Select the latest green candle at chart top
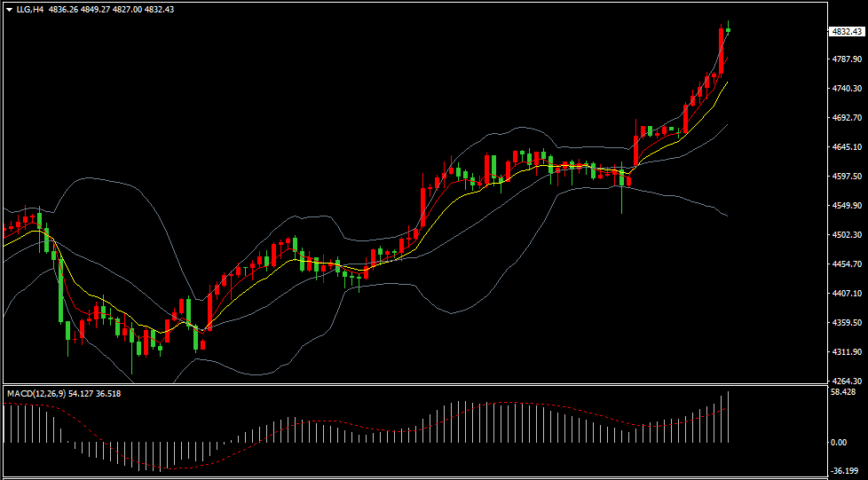Screen dimensions: 868x480 729,30
